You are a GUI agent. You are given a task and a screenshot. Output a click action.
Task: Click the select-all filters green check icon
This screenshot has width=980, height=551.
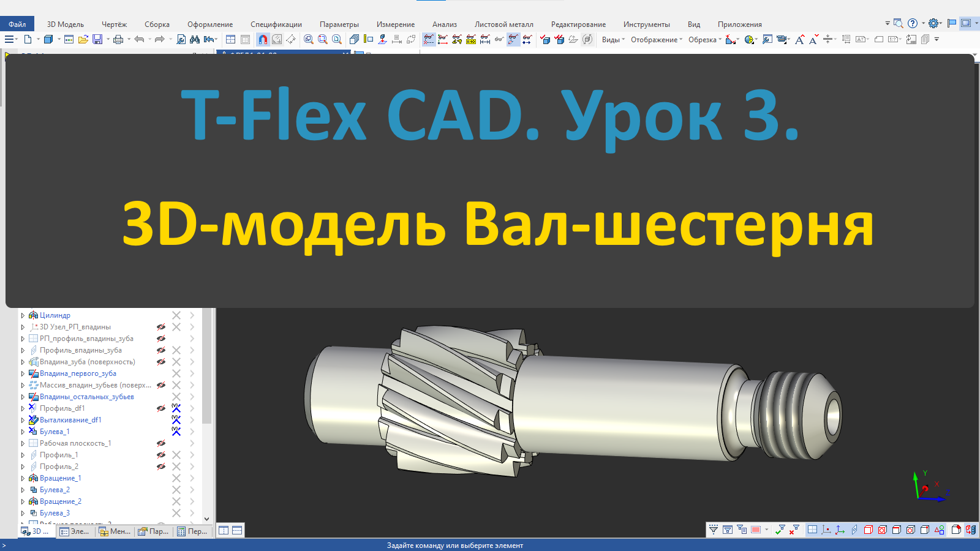(x=780, y=530)
